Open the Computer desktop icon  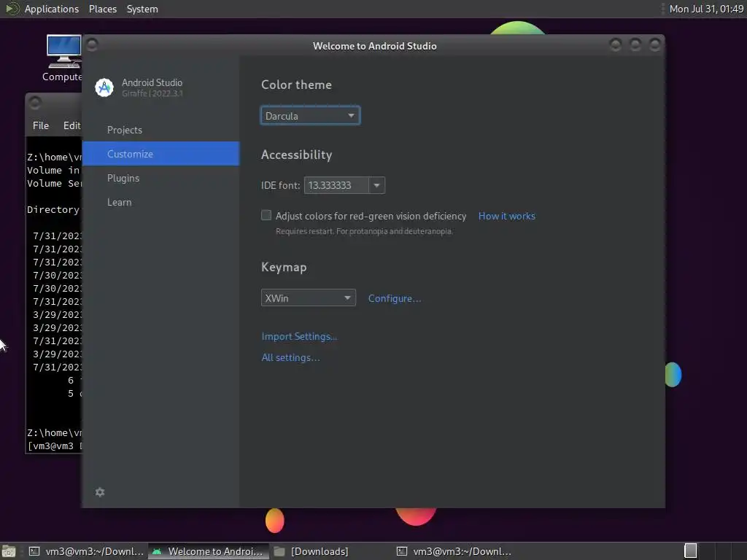point(64,58)
